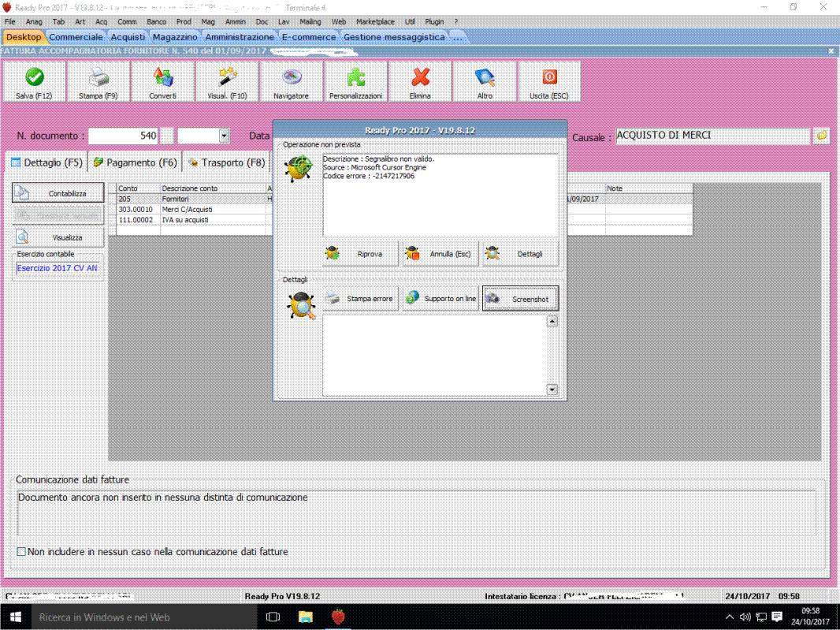Screen dimensions: 840x630
Task: Open the Marketplace menu
Action: 375,21
